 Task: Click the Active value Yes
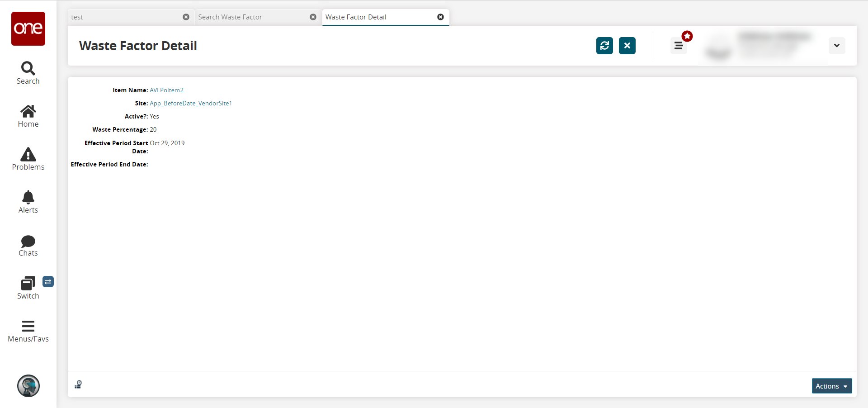[155, 117]
